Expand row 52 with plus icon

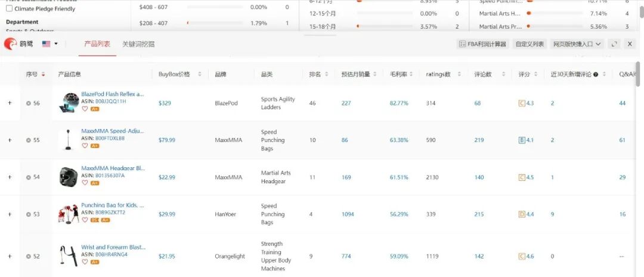click(10, 256)
